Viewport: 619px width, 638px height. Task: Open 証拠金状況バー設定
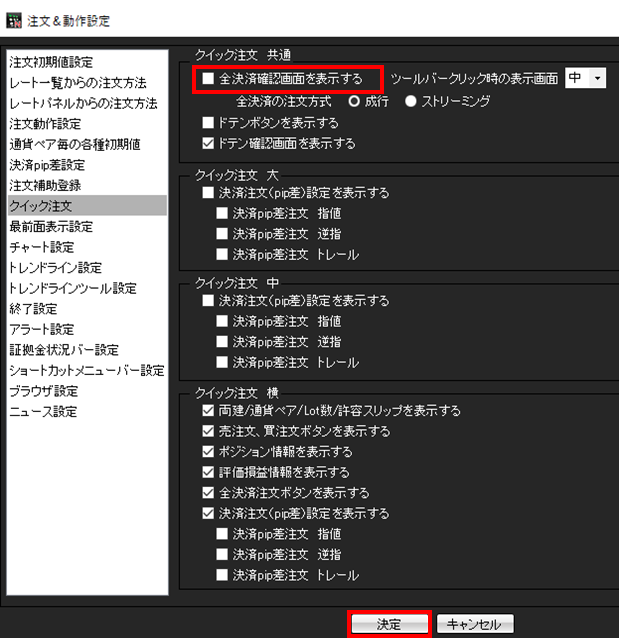point(87,350)
